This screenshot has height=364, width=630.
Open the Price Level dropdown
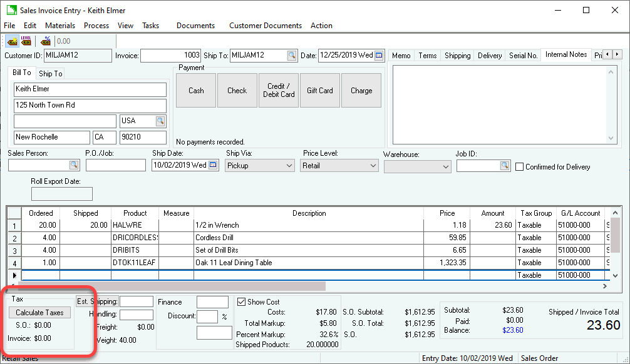click(x=373, y=166)
